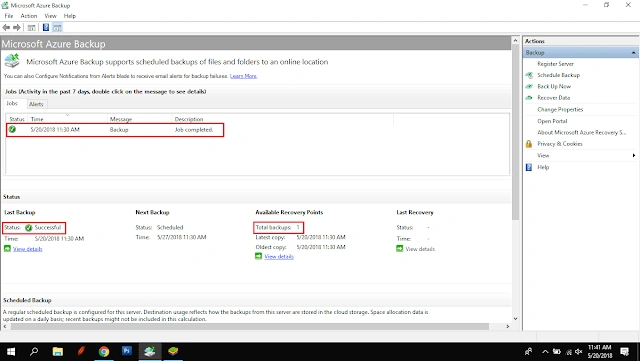Click the horizontal scrollbar right arrow
Viewport: 640px width, 361px height.
pyautogui.click(x=508, y=327)
